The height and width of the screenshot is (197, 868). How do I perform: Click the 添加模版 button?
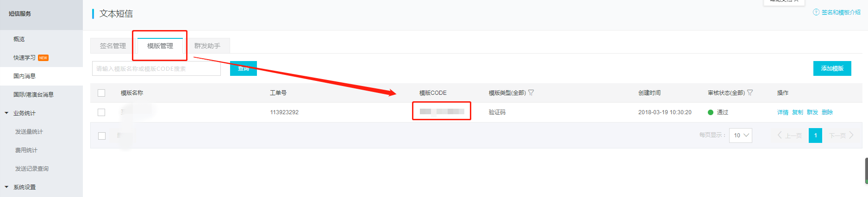coord(832,68)
